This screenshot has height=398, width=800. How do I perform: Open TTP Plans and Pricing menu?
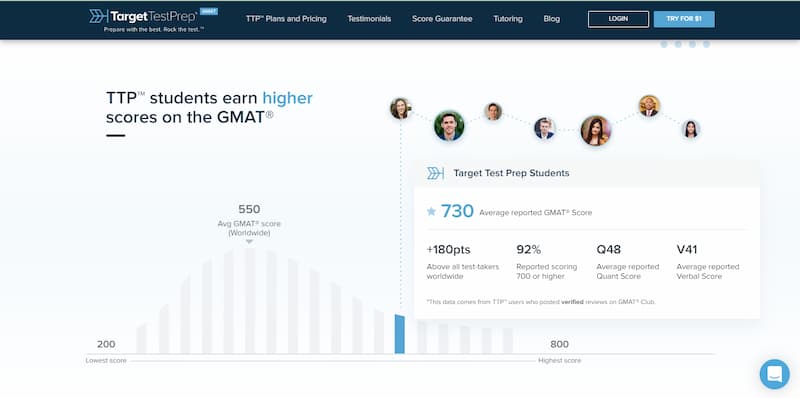coord(286,19)
